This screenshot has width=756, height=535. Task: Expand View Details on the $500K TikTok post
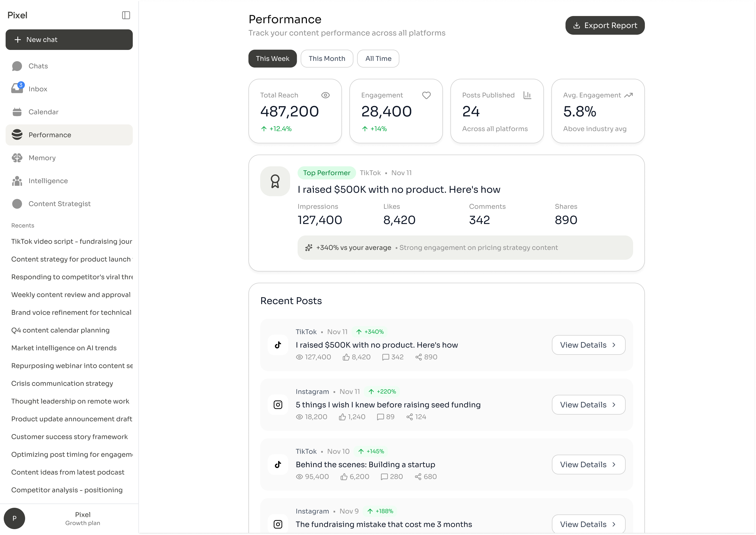point(588,345)
